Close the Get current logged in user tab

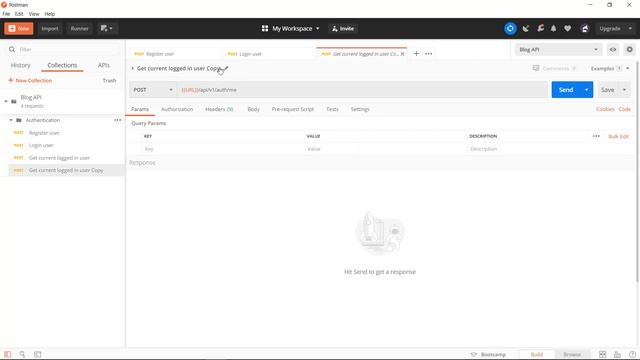402,54
